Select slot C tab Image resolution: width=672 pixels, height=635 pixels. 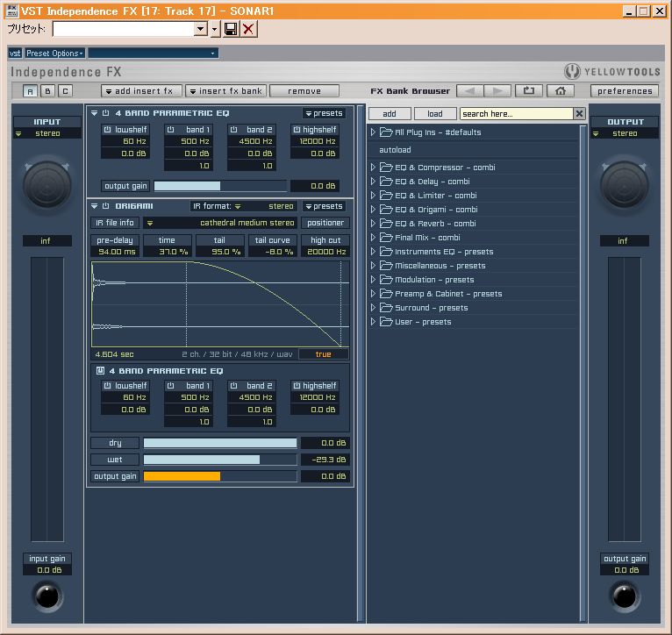pos(65,91)
